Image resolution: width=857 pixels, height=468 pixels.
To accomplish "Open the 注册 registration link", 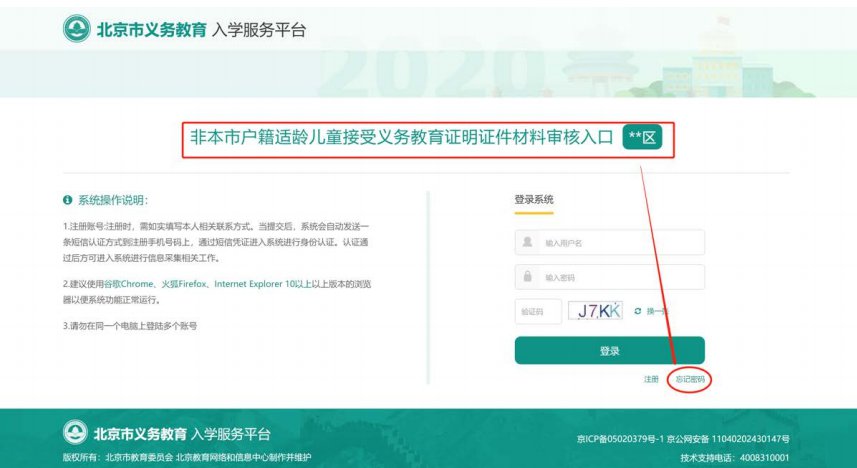I will tap(651, 379).
